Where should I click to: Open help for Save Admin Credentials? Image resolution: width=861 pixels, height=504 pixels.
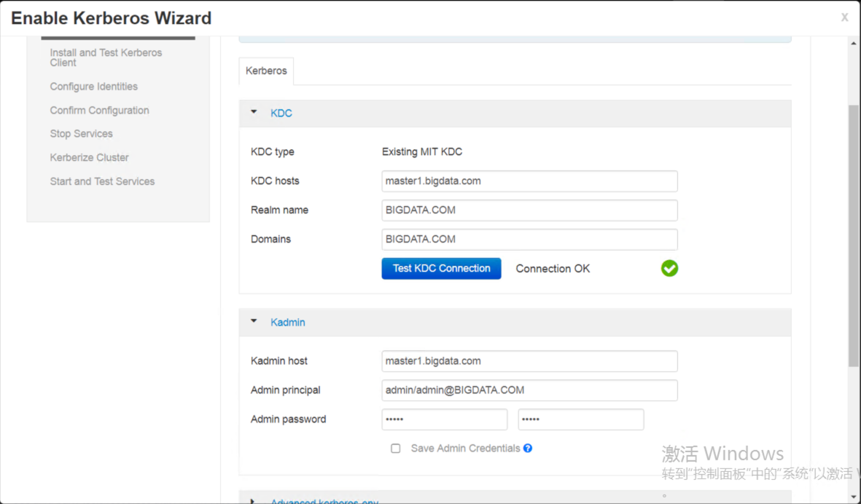point(528,448)
